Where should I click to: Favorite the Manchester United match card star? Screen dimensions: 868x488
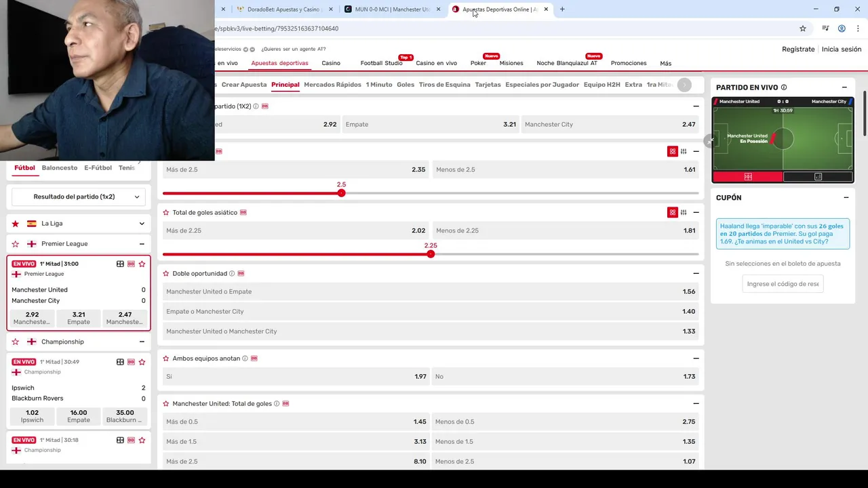(142, 264)
